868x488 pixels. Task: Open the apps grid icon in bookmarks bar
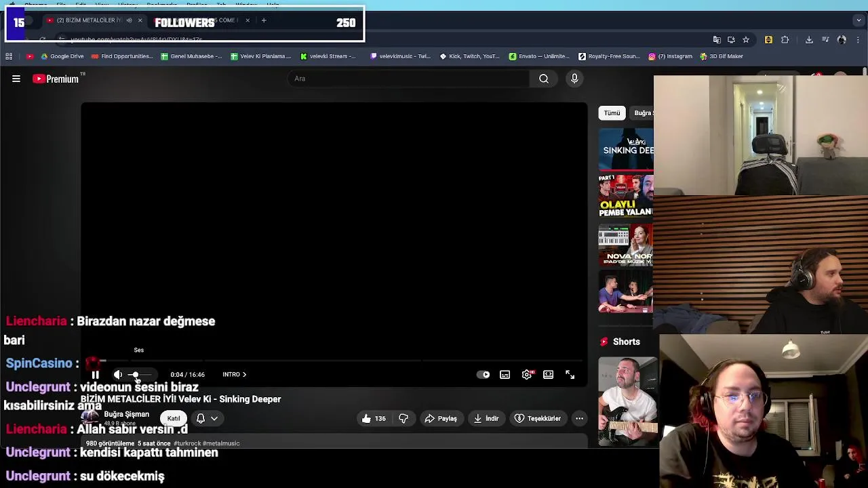click(9, 56)
